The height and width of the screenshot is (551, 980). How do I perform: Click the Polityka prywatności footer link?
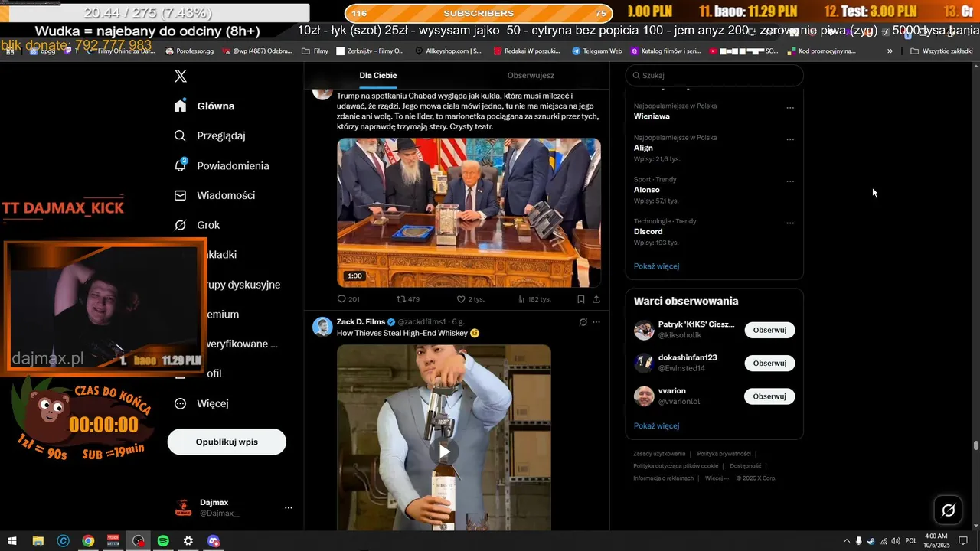[x=724, y=454]
